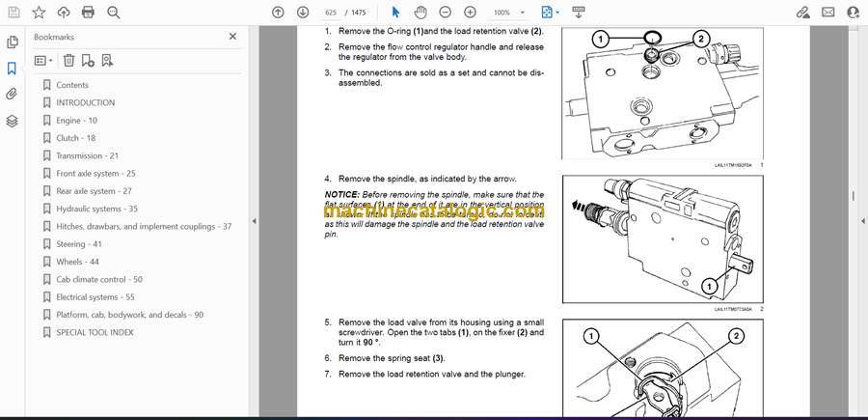Navigate to Steering - 41 bookmark
The height and width of the screenshot is (420, 868).
pos(79,244)
